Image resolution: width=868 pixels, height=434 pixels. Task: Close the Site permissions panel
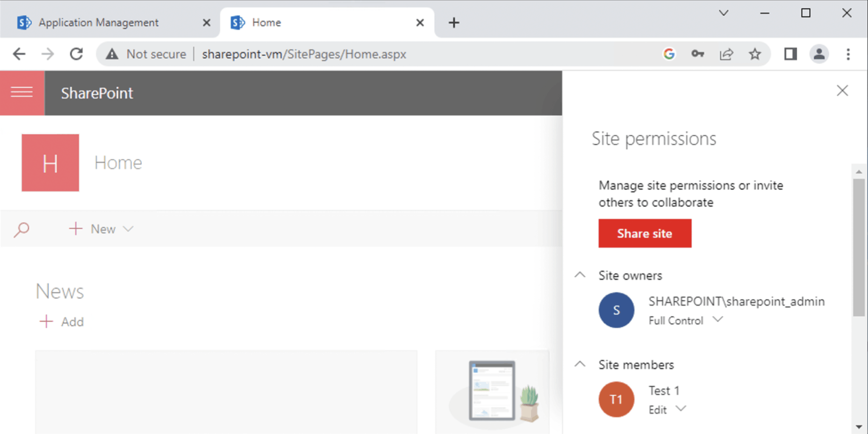[842, 91]
